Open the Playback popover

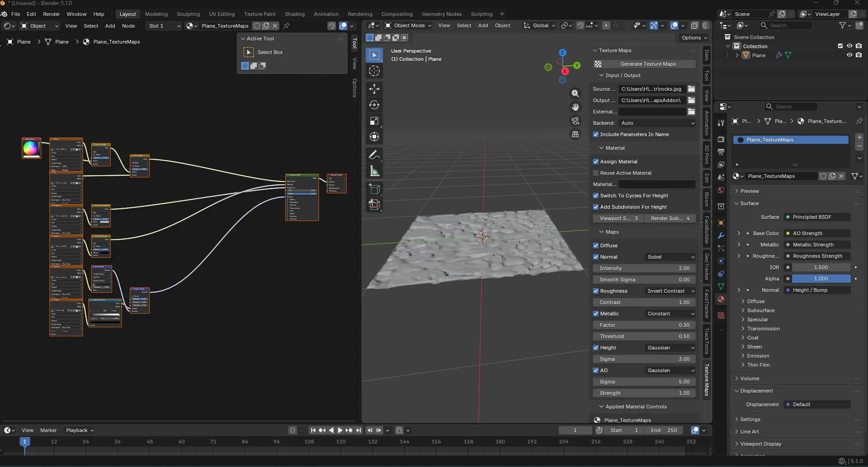pos(80,430)
